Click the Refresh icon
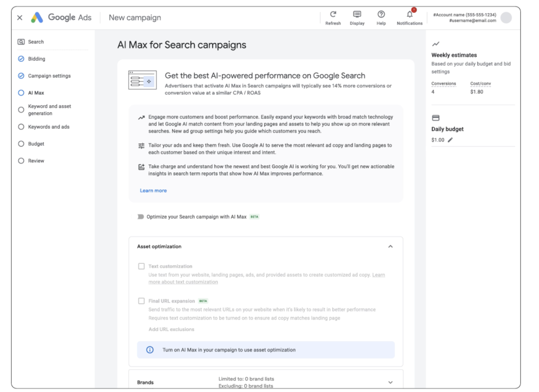539x392 pixels. (x=333, y=14)
